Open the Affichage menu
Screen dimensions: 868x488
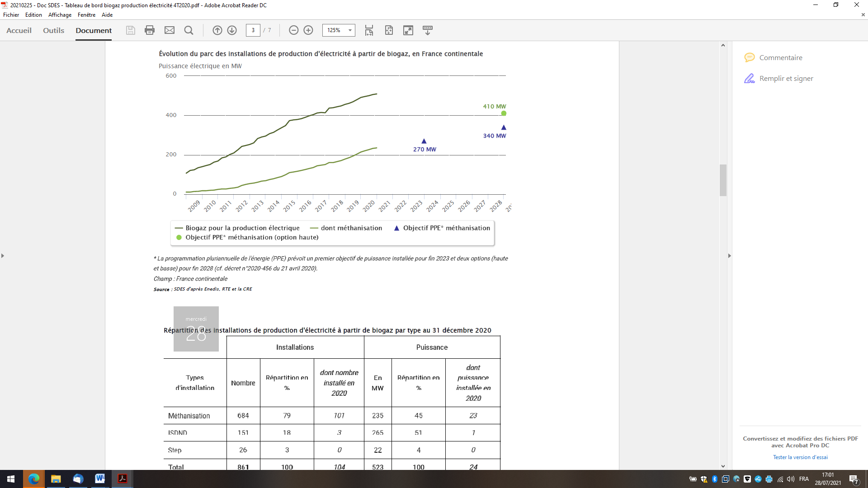[60, 15]
